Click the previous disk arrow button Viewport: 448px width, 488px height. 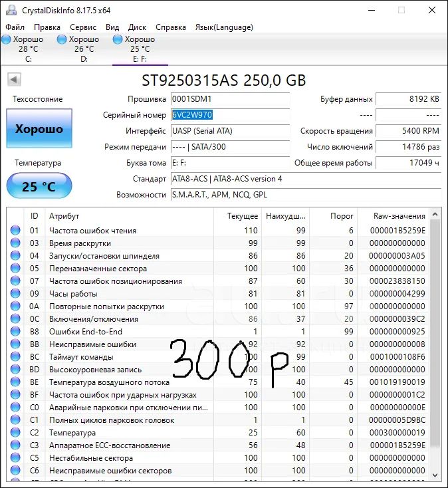14,79
